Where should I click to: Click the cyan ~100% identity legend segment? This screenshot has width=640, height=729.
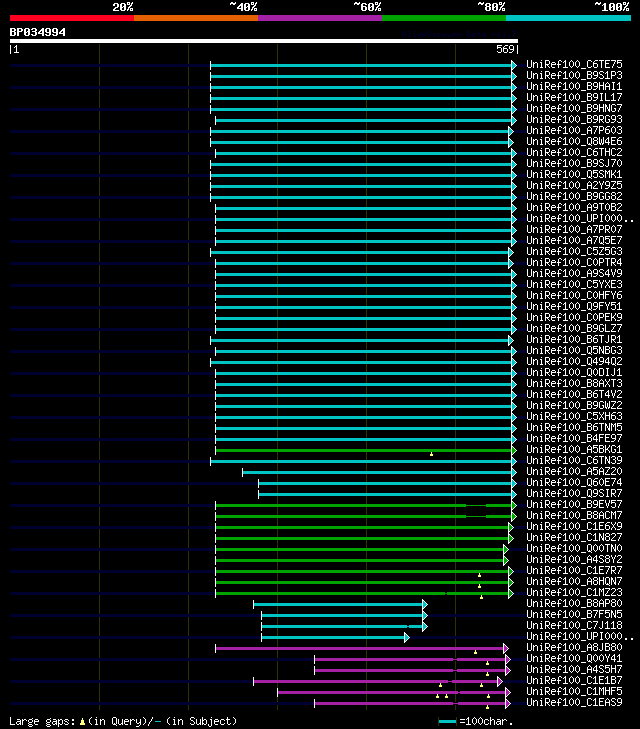pyautogui.click(x=568, y=18)
